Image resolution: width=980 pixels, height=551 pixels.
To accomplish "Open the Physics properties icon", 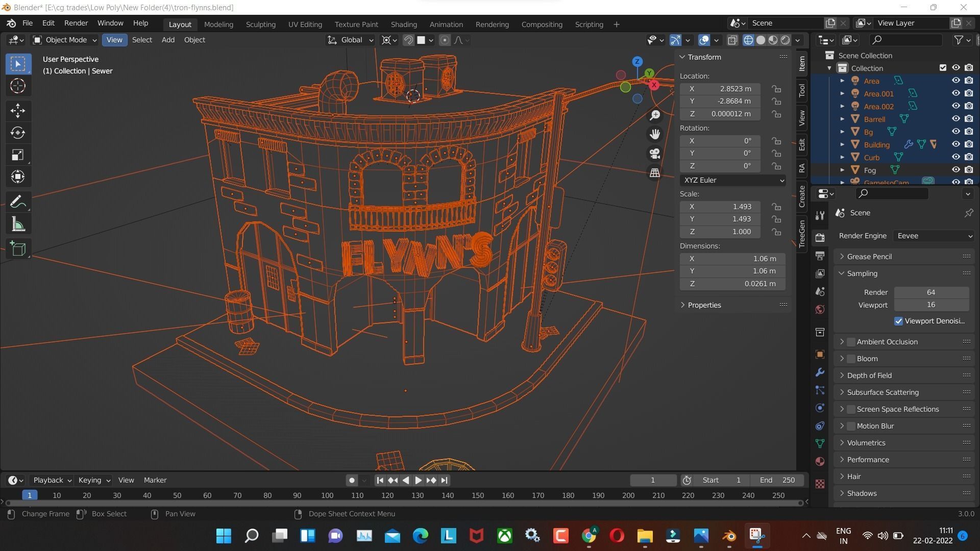I will point(820,408).
